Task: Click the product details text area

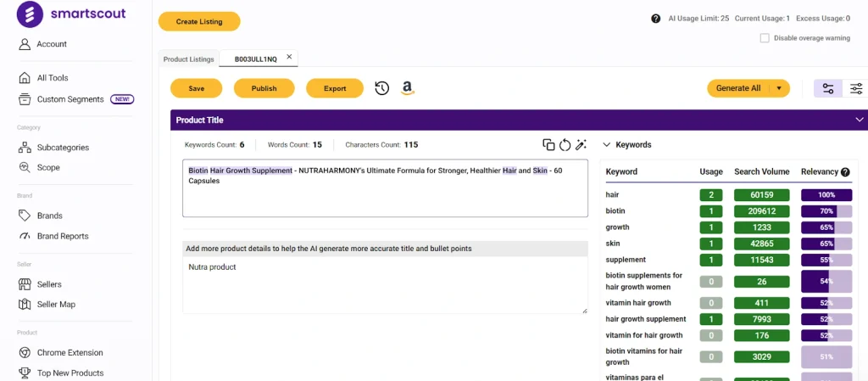Action: [x=386, y=285]
